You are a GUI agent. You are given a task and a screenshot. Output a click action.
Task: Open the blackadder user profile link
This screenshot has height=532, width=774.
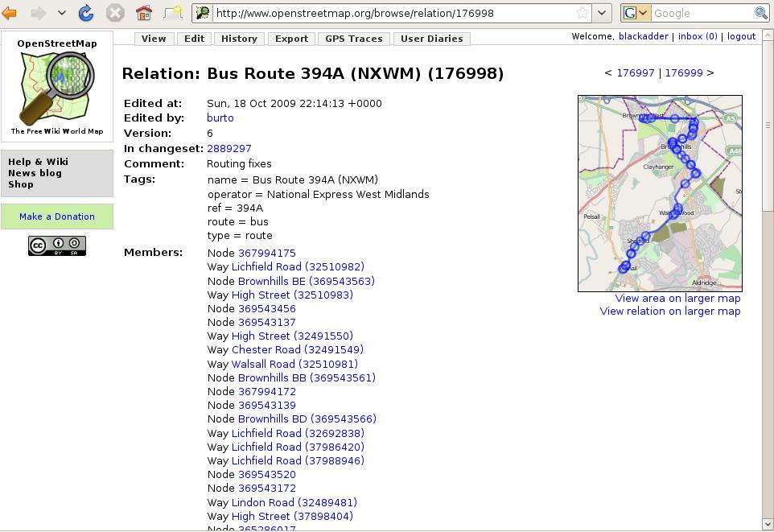[x=643, y=36]
